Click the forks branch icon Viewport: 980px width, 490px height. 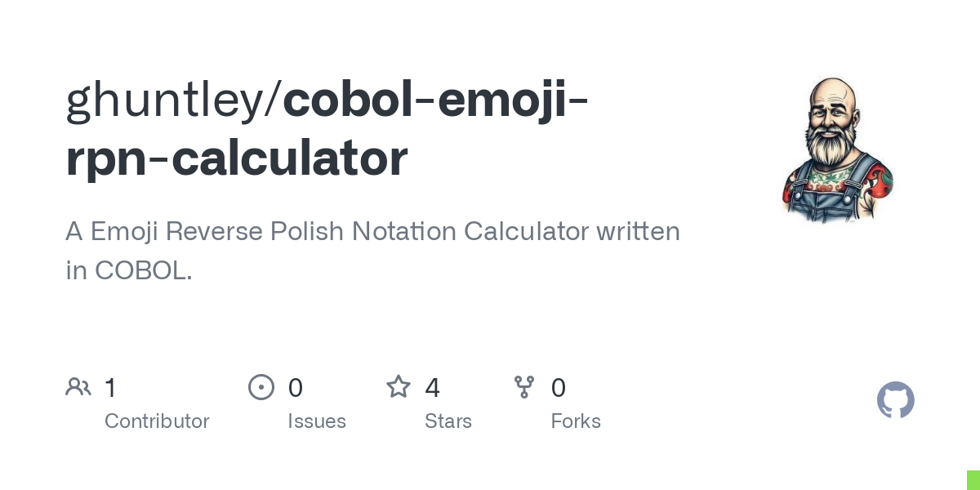(524, 387)
